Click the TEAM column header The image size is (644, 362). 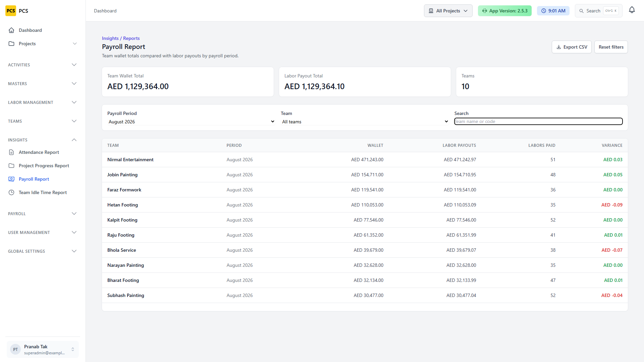click(113, 145)
